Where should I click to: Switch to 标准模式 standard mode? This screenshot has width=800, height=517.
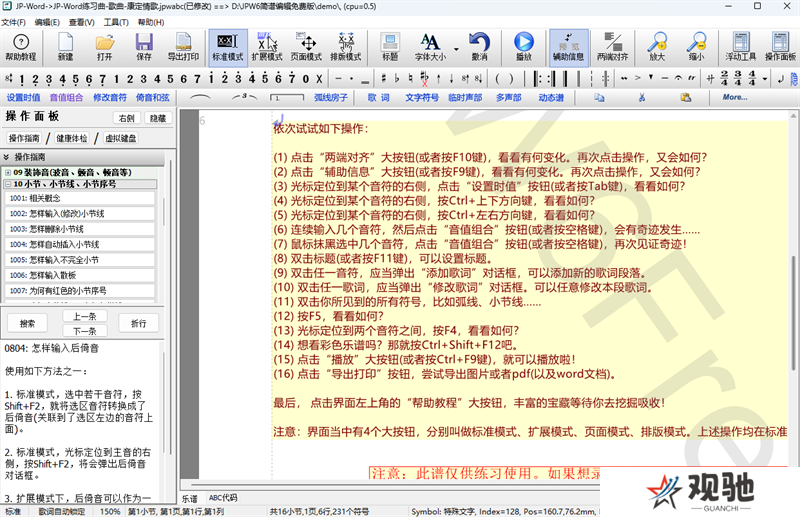click(228, 47)
